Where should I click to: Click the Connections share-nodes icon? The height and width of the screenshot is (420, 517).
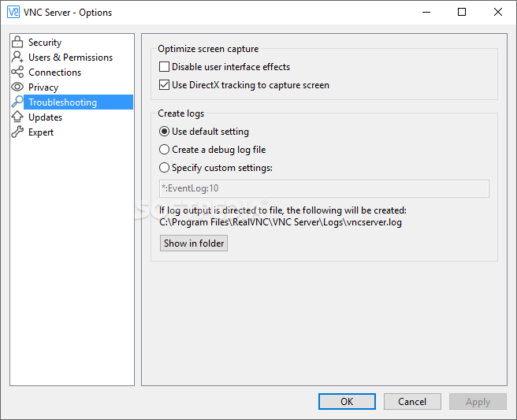pos(17,72)
